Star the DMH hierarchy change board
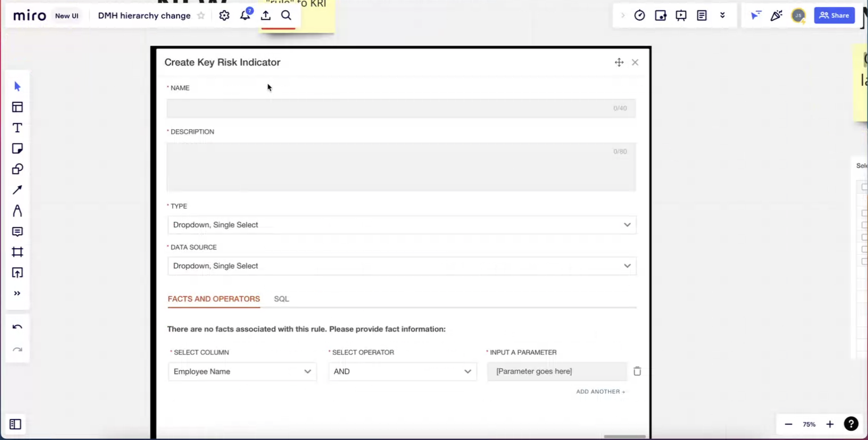The width and height of the screenshot is (868, 440). [201, 15]
